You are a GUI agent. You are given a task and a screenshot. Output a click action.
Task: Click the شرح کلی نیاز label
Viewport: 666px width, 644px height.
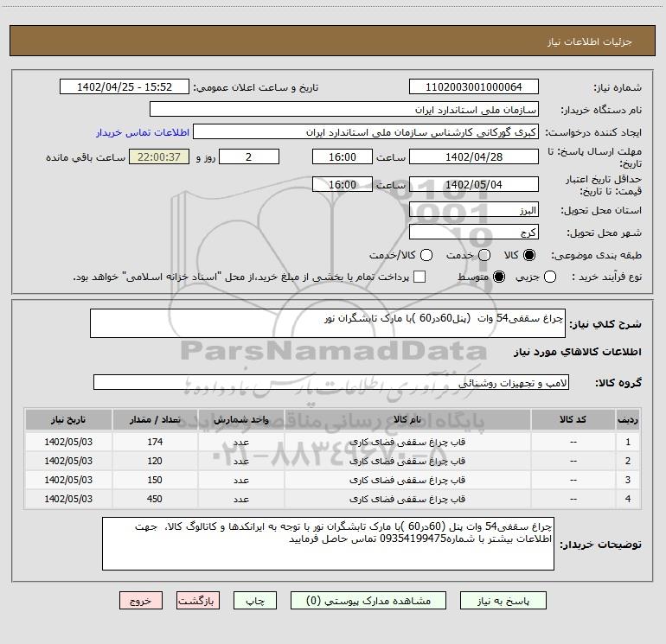tap(605, 324)
